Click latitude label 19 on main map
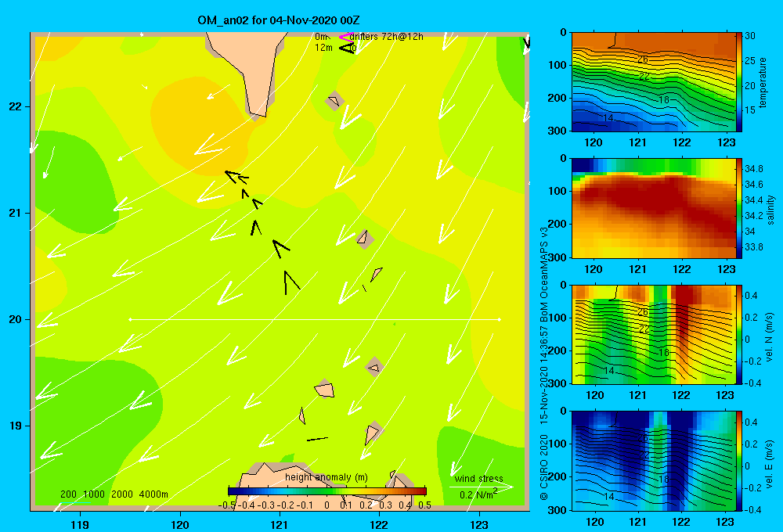 pos(15,426)
